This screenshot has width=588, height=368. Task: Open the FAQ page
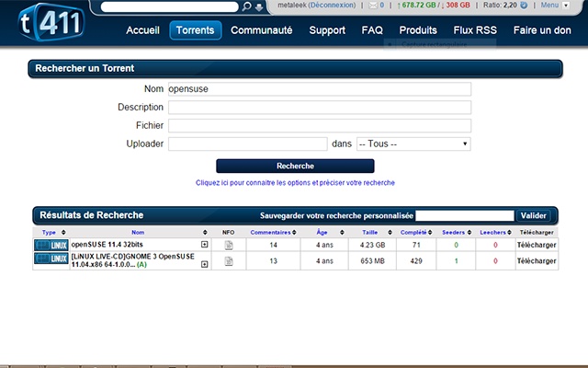[x=372, y=30]
